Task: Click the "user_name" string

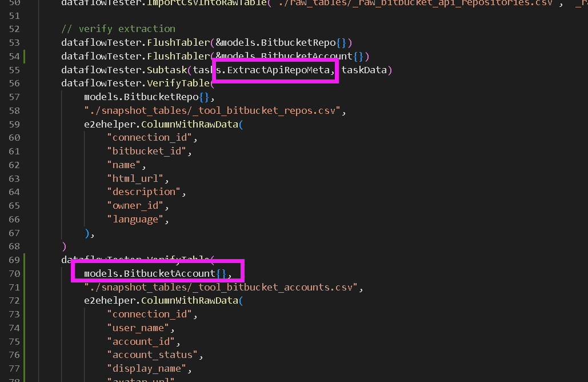Action: [138, 328]
